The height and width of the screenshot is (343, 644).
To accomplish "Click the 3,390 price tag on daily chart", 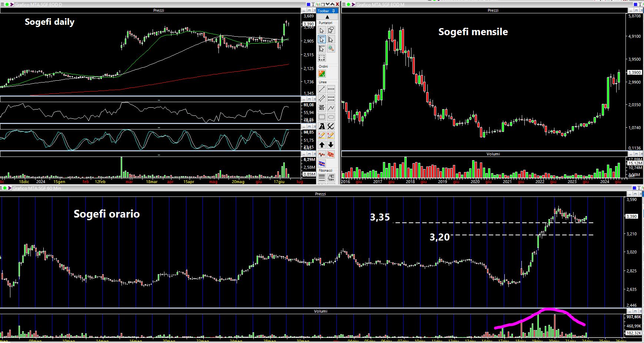I will coord(308,24).
